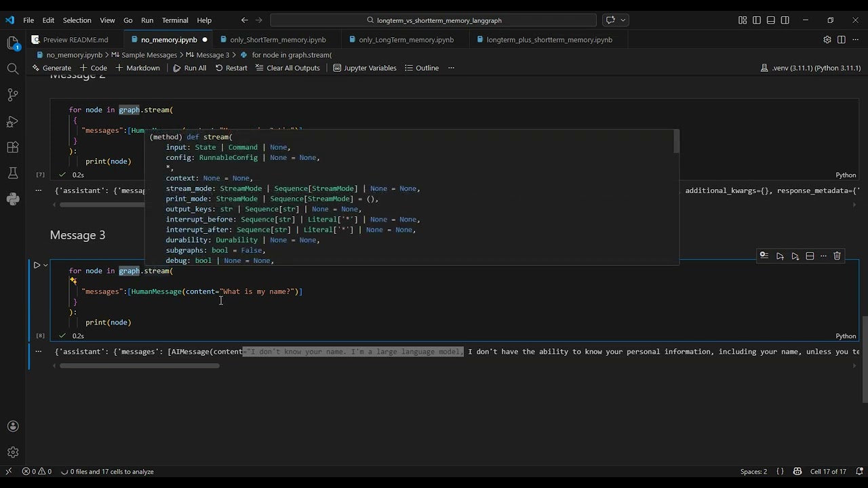Open the Manage gear at bottom left
The image size is (868, 488).
(12, 452)
